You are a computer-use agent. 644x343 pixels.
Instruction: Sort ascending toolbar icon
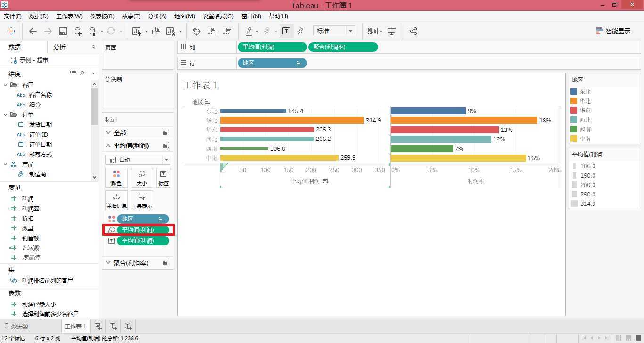pos(212,31)
